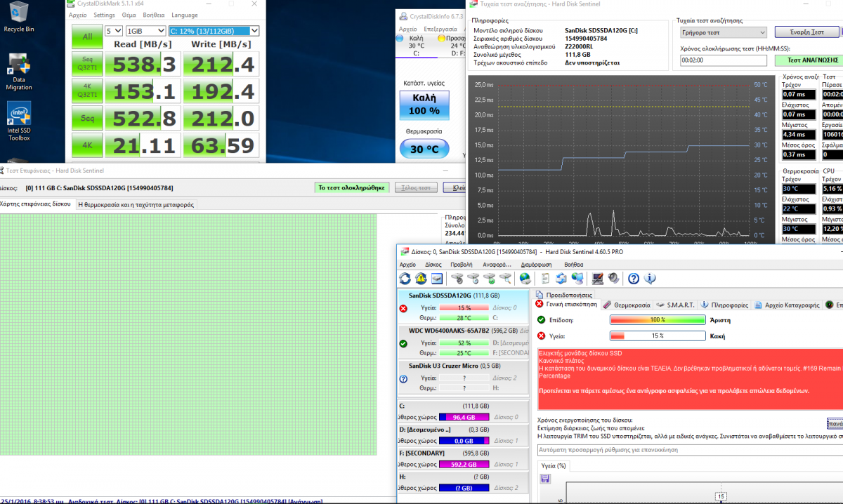Screen dimensions: 843x504
Task: Click the yellow warning triangle toolbar icon
Action: [x=421, y=279]
